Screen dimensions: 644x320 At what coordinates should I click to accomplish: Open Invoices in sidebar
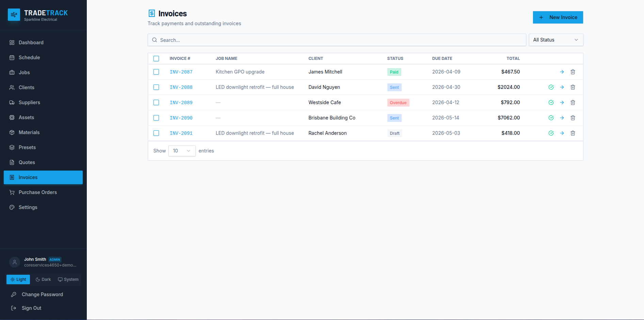tap(43, 177)
